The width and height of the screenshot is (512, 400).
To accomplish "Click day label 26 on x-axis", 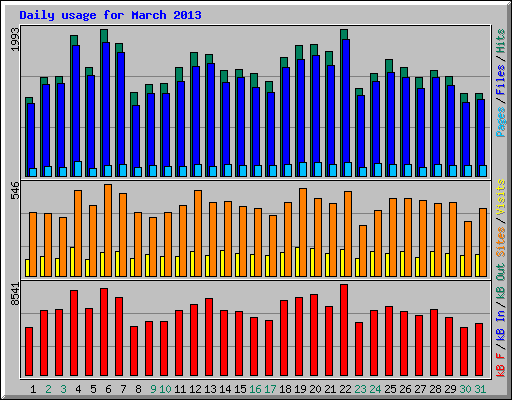I will tap(405, 389).
